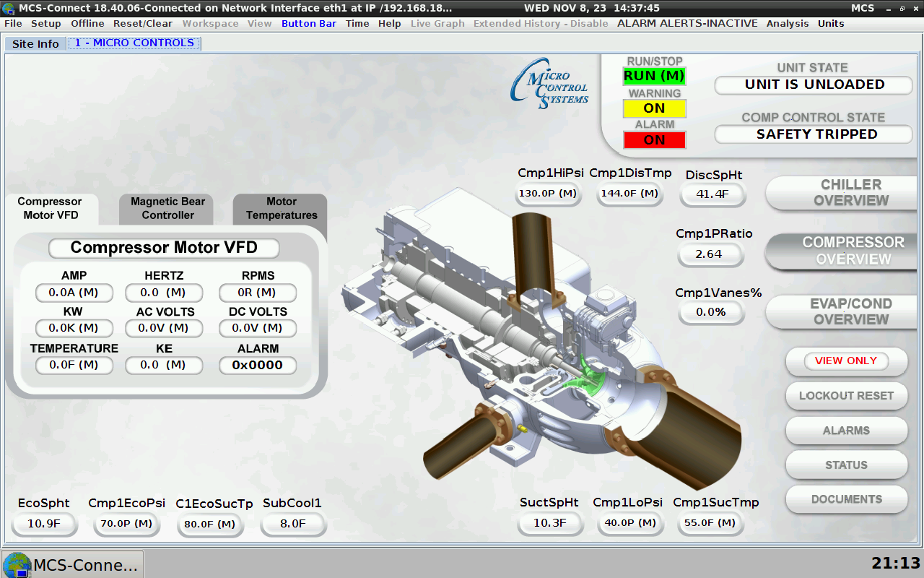This screenshot has height=578, width=924.
Task: Click the Cmp1HiPsi value field
Action: click(x=549, y=194)
